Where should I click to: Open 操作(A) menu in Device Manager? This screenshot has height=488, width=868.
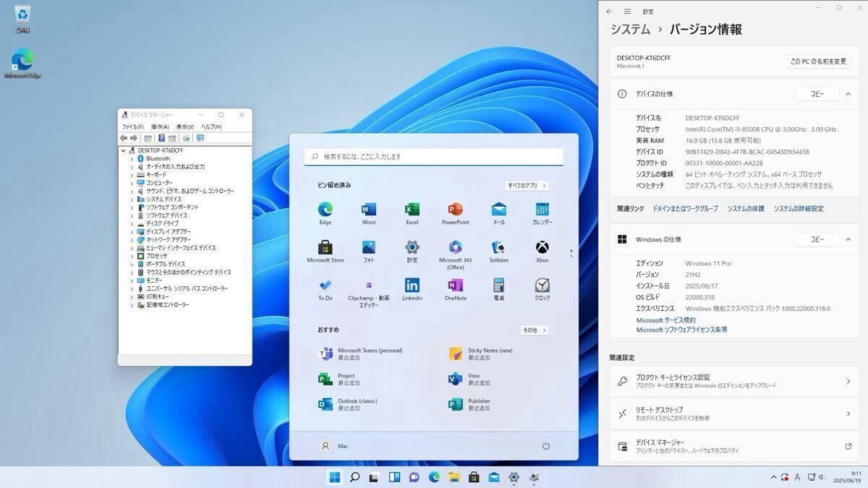(x=160, y=127)
